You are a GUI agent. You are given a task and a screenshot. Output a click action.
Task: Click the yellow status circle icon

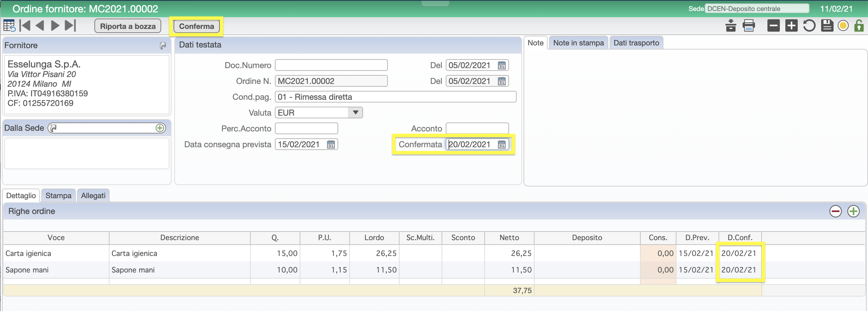coord(843,26)
